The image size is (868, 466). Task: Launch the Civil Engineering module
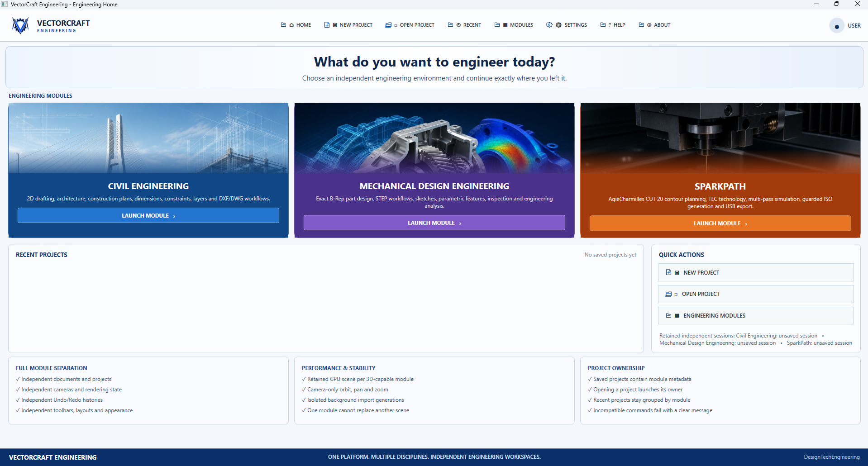click(148, 215)
